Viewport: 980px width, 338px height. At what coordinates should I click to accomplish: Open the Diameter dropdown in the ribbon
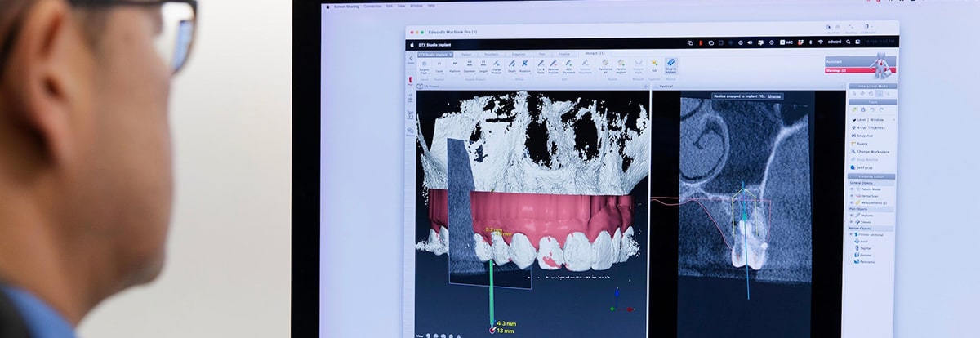(469, 64)
